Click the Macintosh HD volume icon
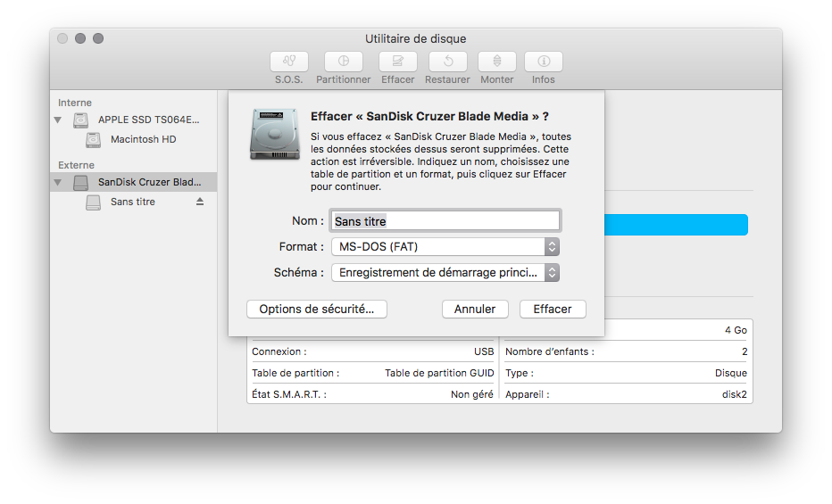 pos(94,140)
